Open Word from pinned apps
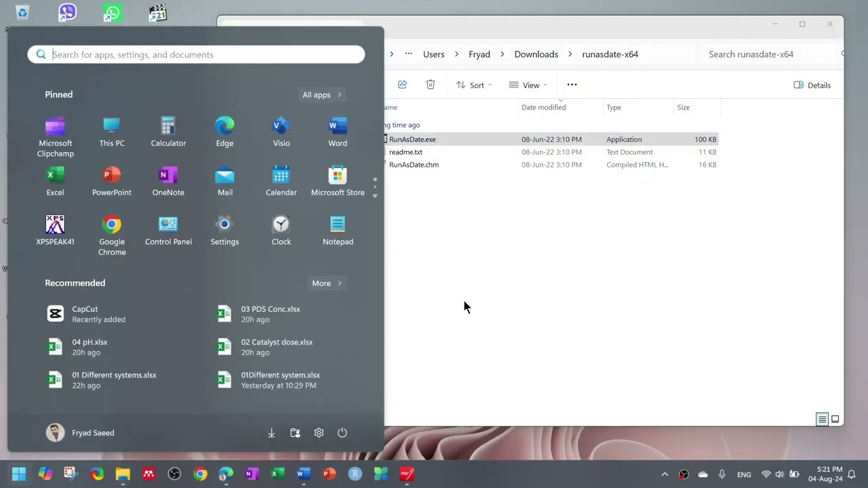The height and width of the screenshot is (488, 868). (338, 132)
